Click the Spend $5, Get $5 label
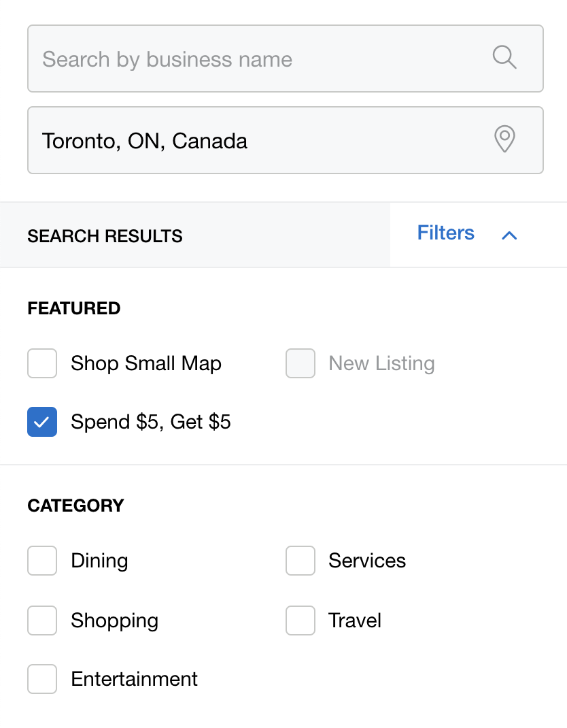Image resolution: width=567 pixels, height=728 pixels. [151, 422]
